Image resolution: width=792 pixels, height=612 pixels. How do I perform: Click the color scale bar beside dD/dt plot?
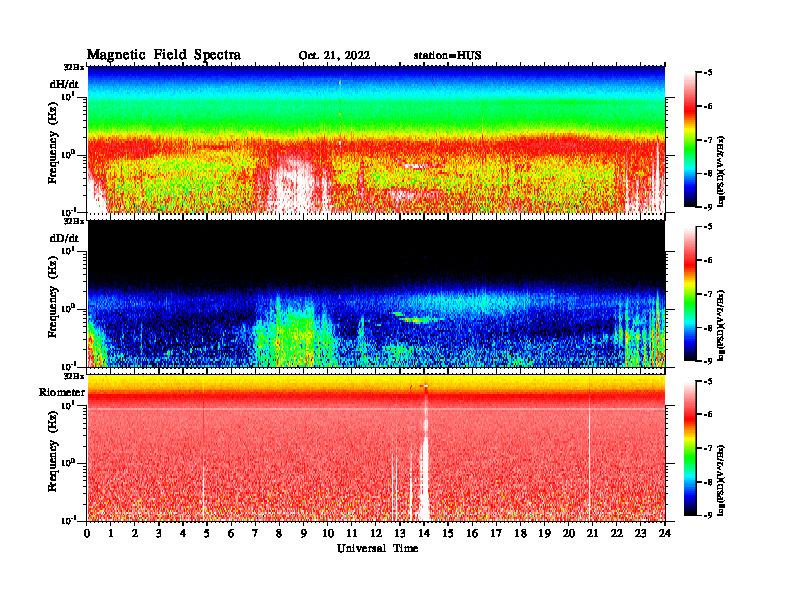[690, 294]
